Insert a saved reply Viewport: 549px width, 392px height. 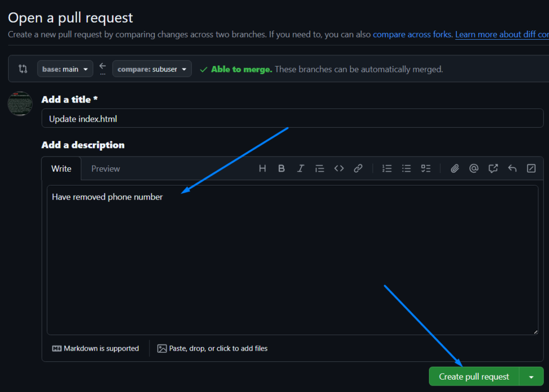(x=512, y=168)
